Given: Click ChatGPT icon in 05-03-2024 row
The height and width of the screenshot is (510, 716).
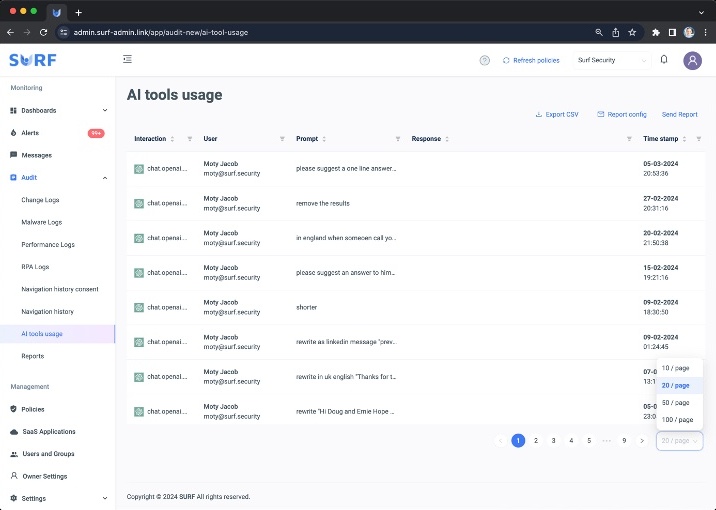Looking at the screenshot, I should [139, 169].
